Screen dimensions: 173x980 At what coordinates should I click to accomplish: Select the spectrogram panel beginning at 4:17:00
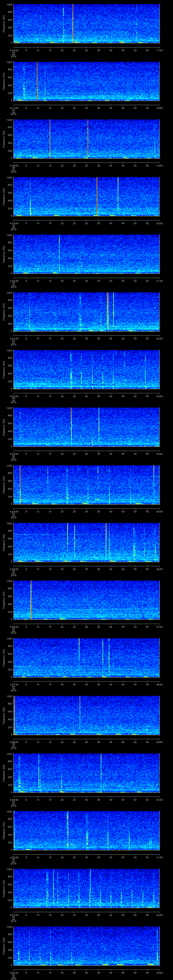pos(86,81)
